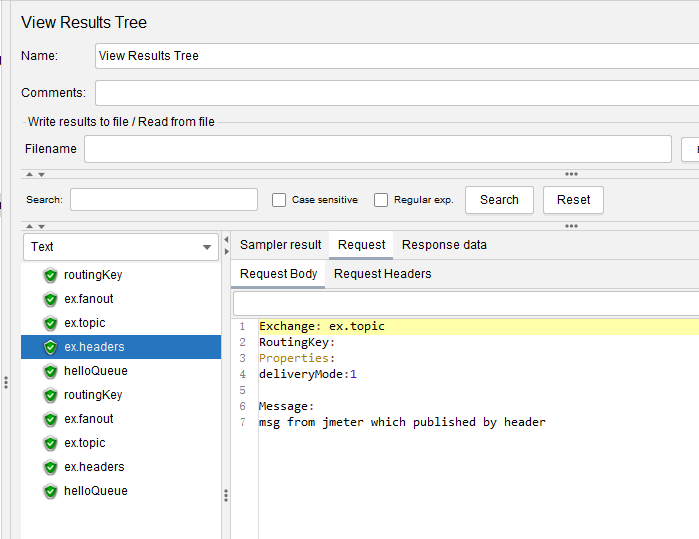Screen dimensions: 699x539
Task: Click the 'Message:' line in request body
Action: click(x=286, y=407)
